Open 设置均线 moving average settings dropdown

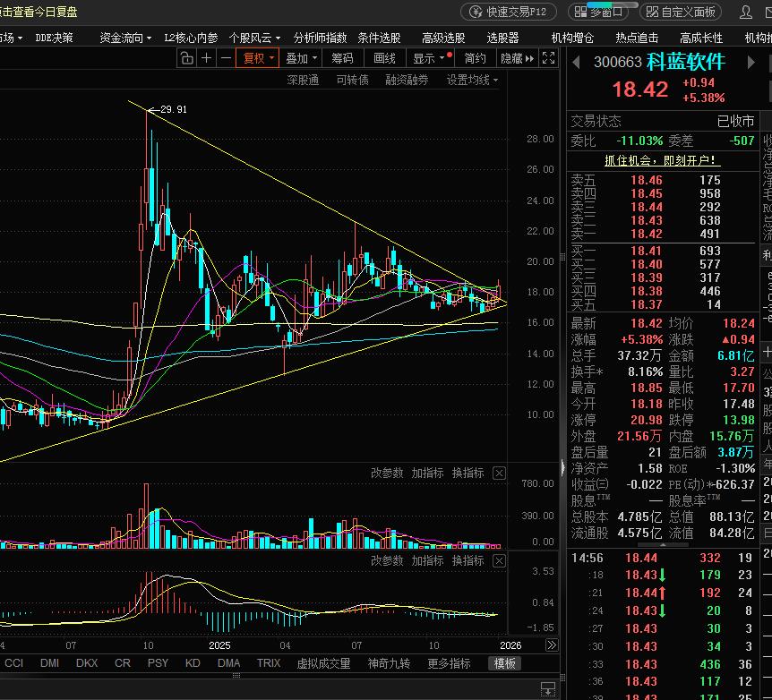[x=472, y=80]
